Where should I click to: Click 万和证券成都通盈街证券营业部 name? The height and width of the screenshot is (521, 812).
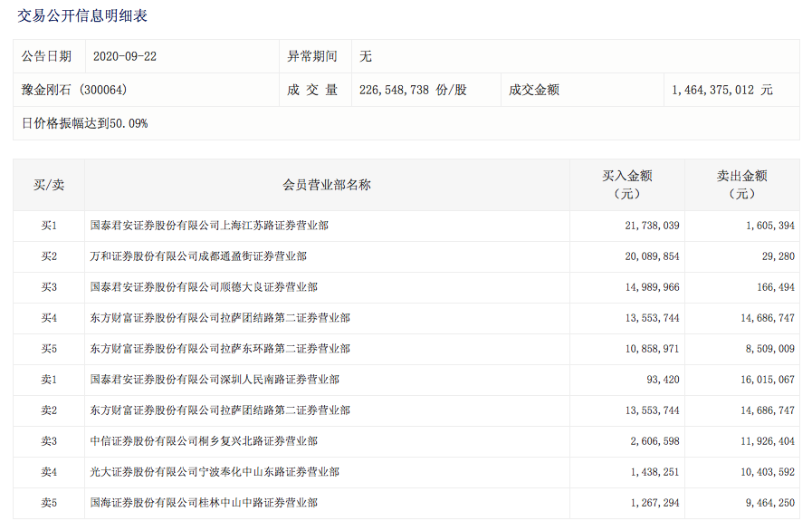pos(198,256)
